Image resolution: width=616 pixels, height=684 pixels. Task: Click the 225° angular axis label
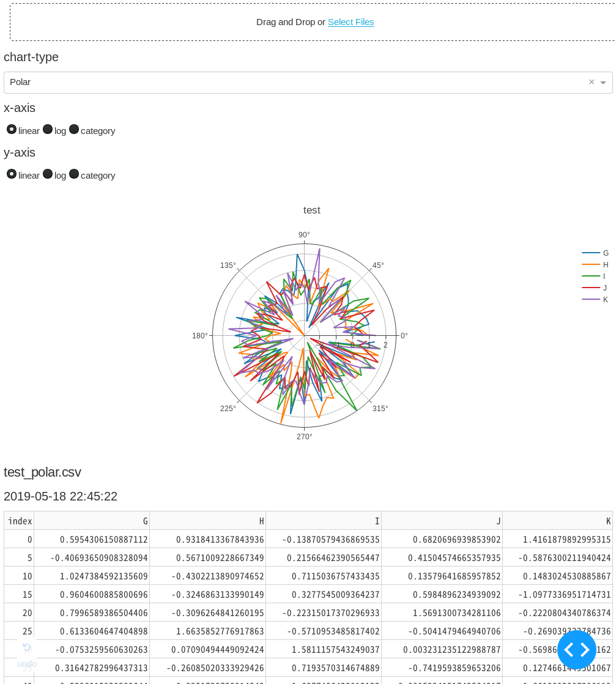tap(228, 408)
